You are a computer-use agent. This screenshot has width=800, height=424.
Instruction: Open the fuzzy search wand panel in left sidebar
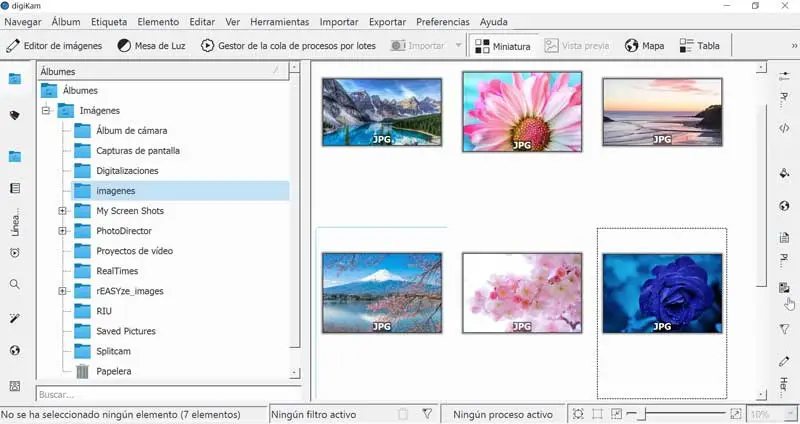tap(15, 318)
